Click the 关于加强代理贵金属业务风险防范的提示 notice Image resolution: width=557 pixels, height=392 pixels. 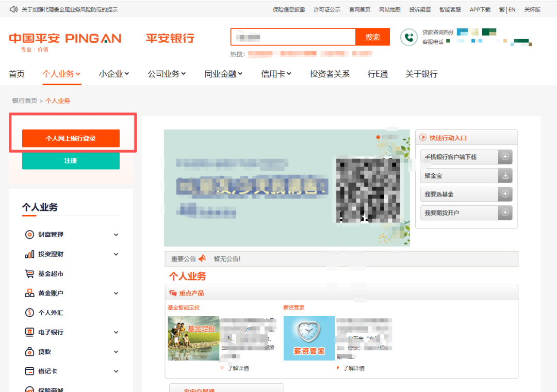[70, 10]
